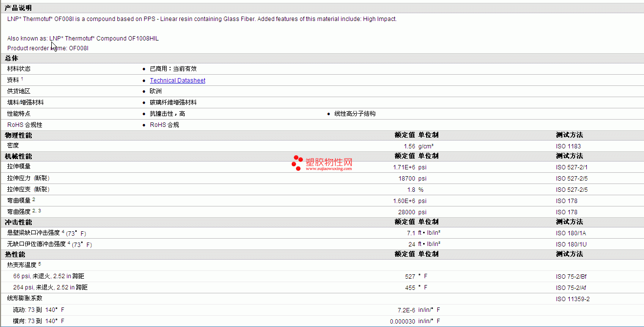The height and width of the screenshot is (327, 644).
Task: Click the 'Product reorder name: OF008I' line
Action: (x=48, y=48)
